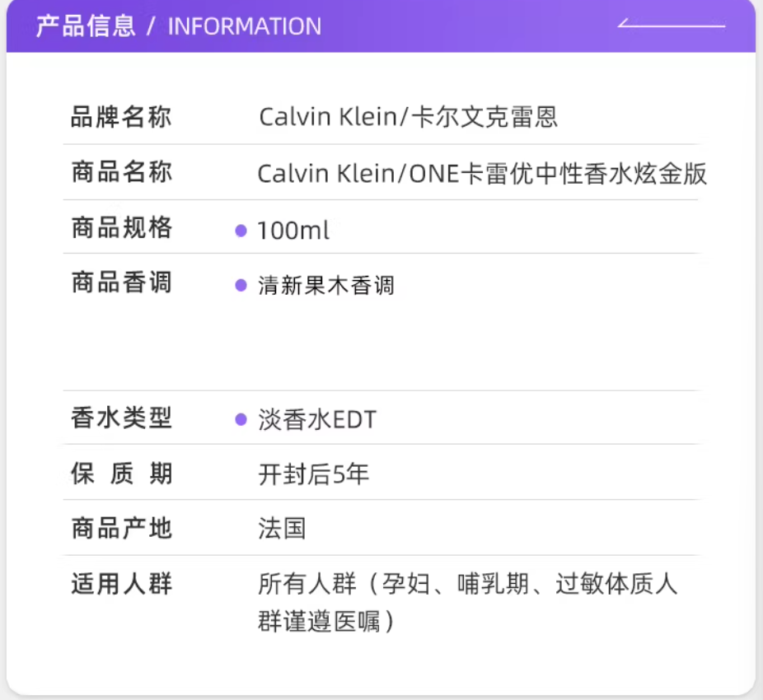Viewport: 763px width, 700px height.
Task: Select the 淡香水EDT perfume type value
Action: pyautogui.click(x=316, y=420)
